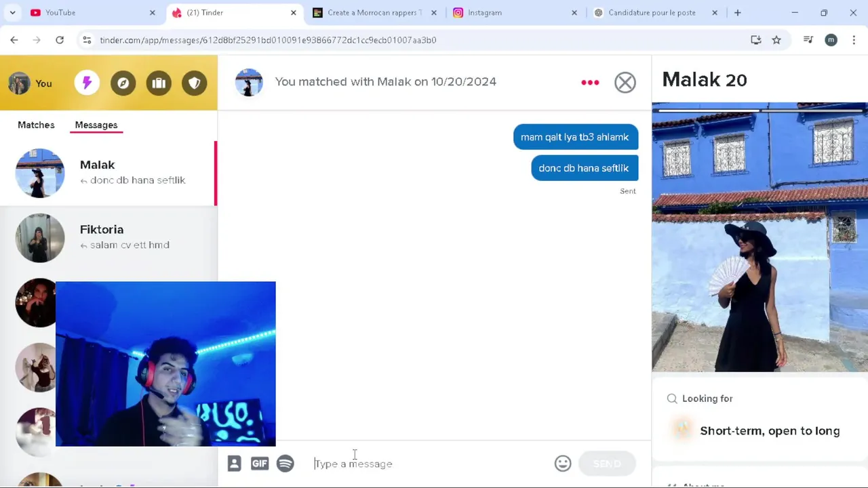Close the Instagram browser tab
Screen dimensions: 868x488
coord(574,13)
